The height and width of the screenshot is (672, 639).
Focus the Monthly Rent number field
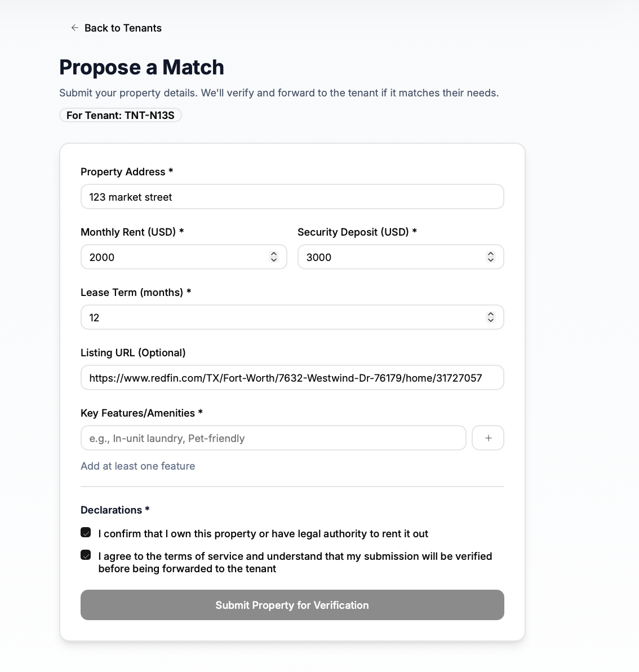tap(175, 257)
